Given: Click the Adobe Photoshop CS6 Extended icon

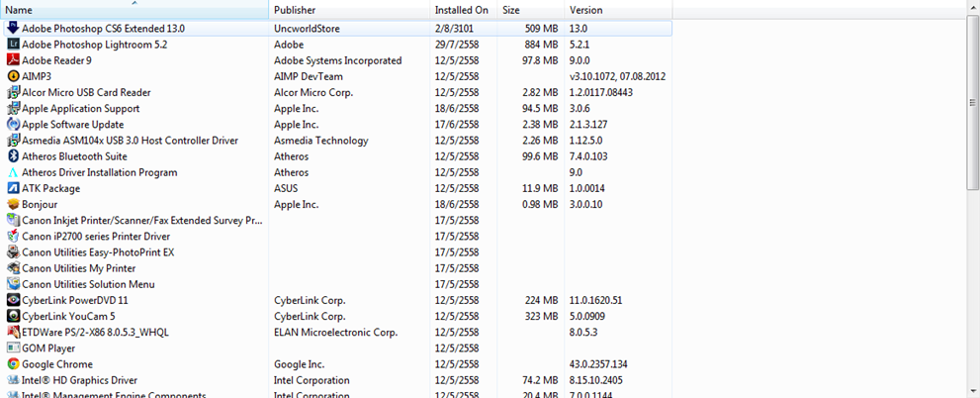Looking at the screenshot, I should (13, 28).
